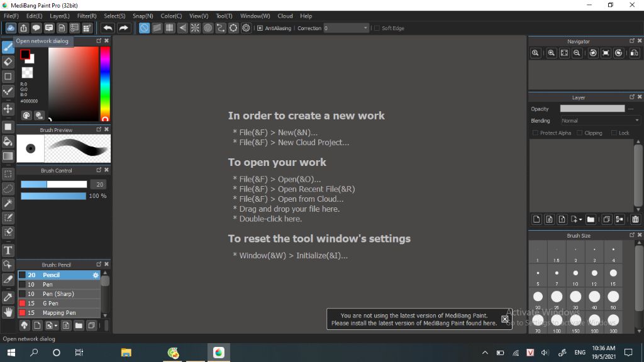Select the Brush tool in left toolbar
Viewport: 644px width, 362px height.
pyautogui.click(x=8, y=47)
